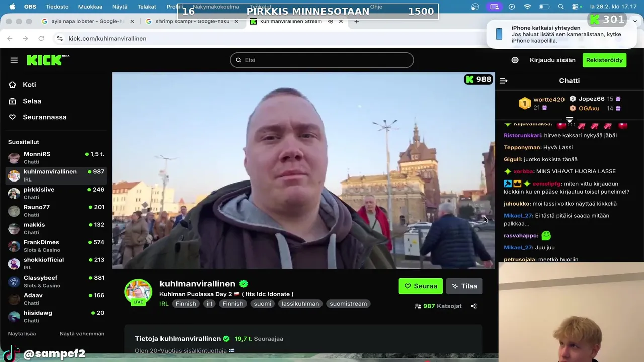Screen dimensions: 644x362
Task: Reload the browser page
Action: pos(41,38)
